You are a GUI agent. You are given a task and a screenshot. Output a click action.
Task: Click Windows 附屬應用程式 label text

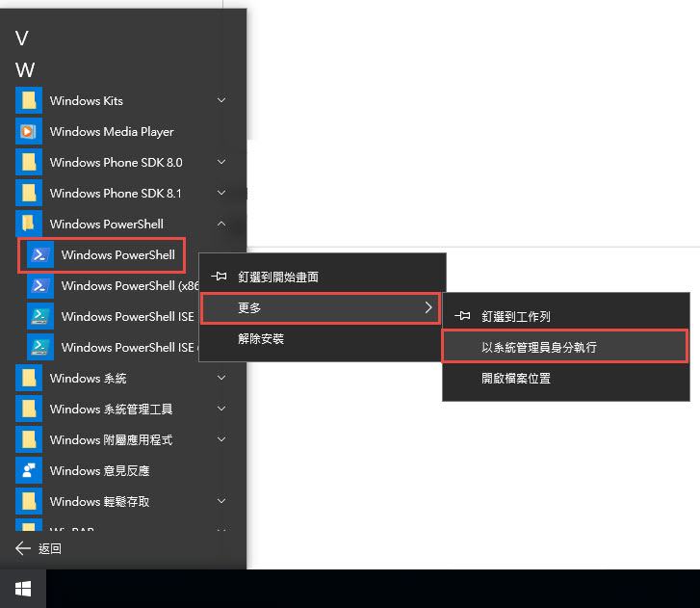(x=111, y=440)
